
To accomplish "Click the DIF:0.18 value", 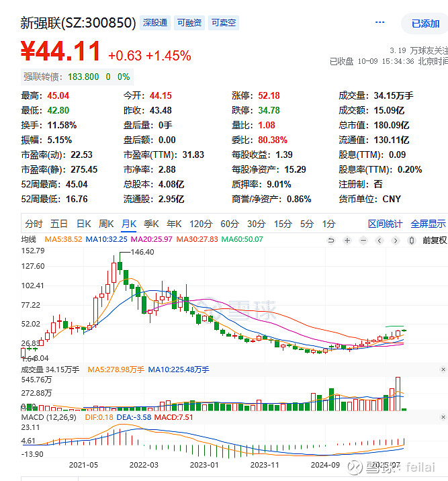I will (99, 417).
